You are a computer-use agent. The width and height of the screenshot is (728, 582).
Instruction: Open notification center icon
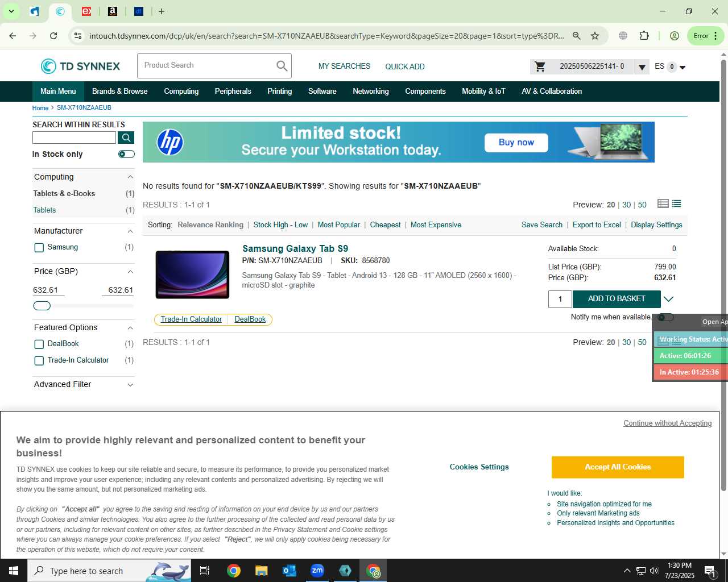710,571
